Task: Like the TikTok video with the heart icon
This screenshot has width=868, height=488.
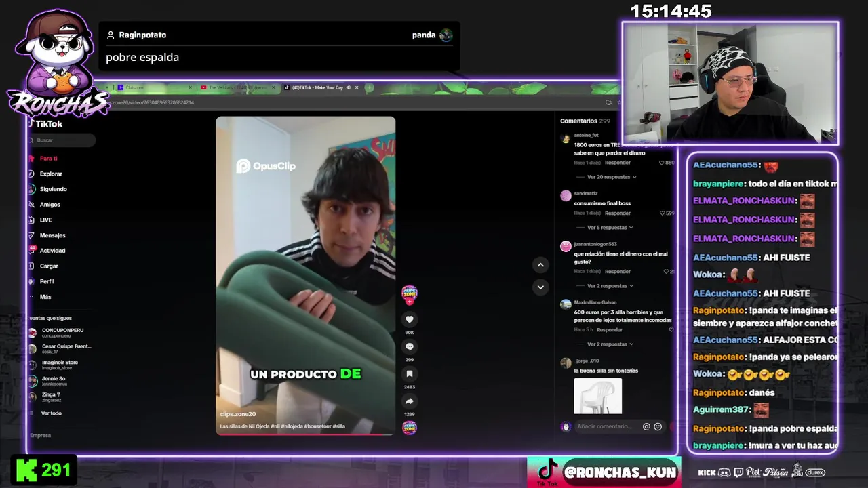Action: [x=410, y=319]
